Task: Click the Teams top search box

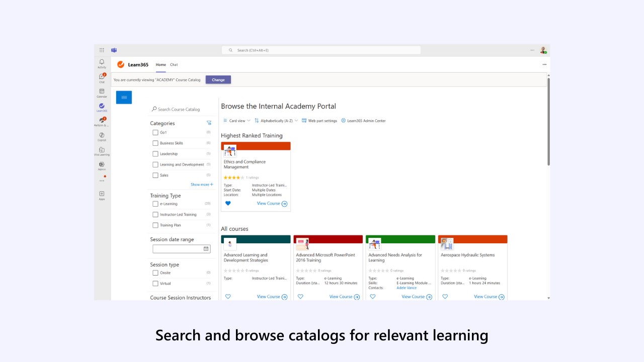Action: 321,50
